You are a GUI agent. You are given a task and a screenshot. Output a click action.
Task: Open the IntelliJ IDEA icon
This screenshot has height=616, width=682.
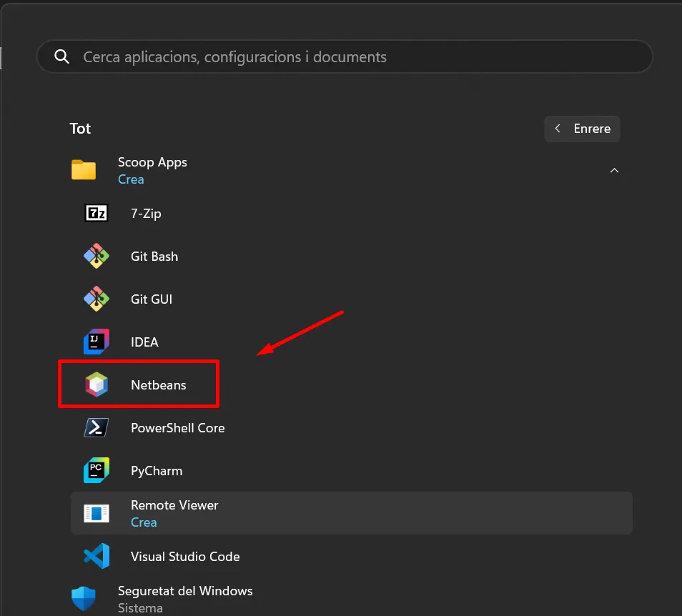[97, 342]
